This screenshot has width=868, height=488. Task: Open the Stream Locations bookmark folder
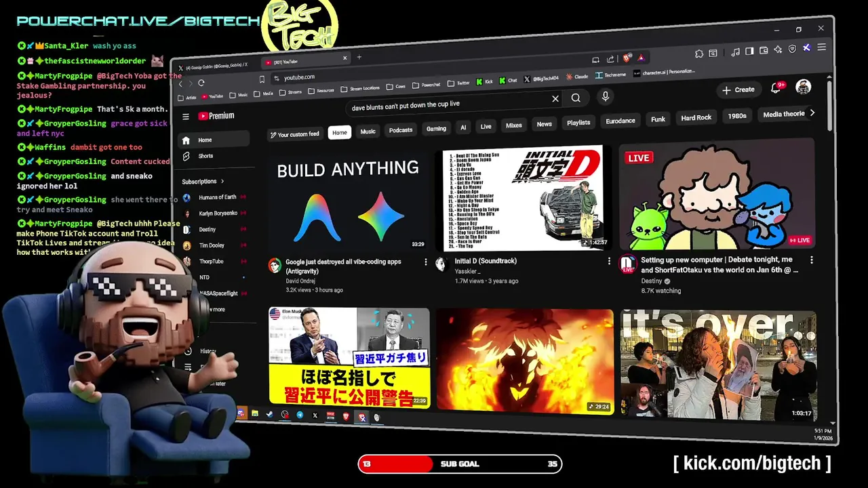pos(360,88)
